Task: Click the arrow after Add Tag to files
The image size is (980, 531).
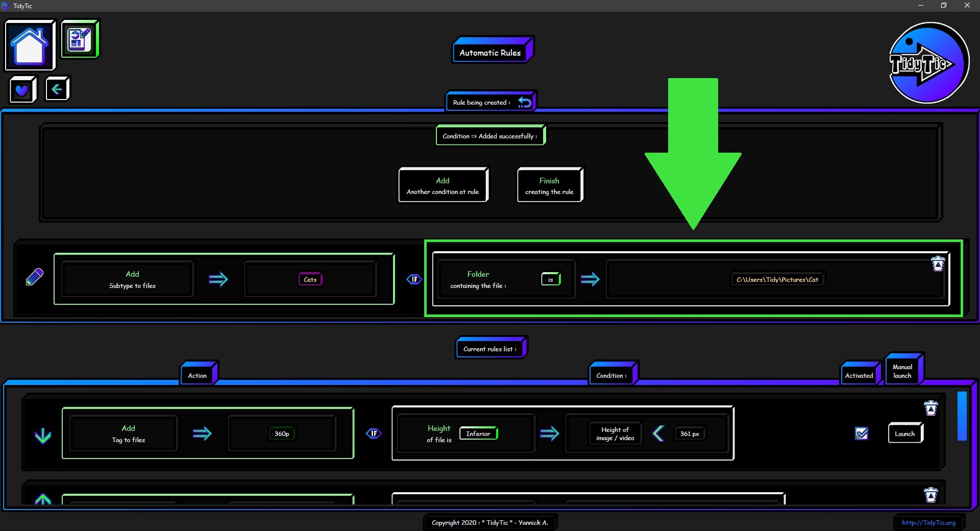Action: [202, 433]
